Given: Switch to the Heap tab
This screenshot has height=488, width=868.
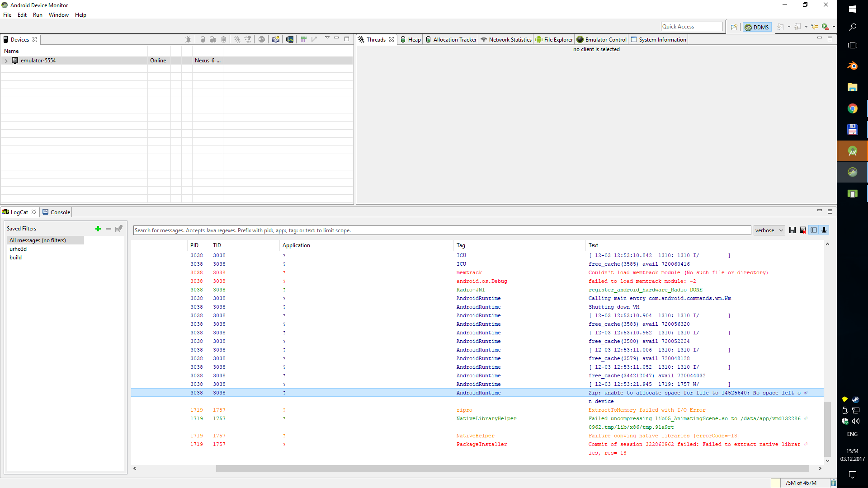Looking at the screenshot, I should pos(410,40).
